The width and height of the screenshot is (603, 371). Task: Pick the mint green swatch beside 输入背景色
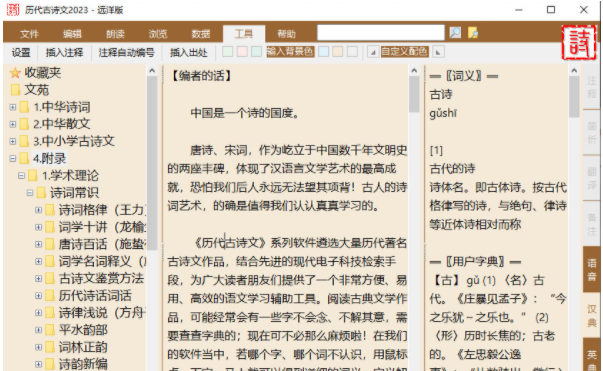click(257, 52)
